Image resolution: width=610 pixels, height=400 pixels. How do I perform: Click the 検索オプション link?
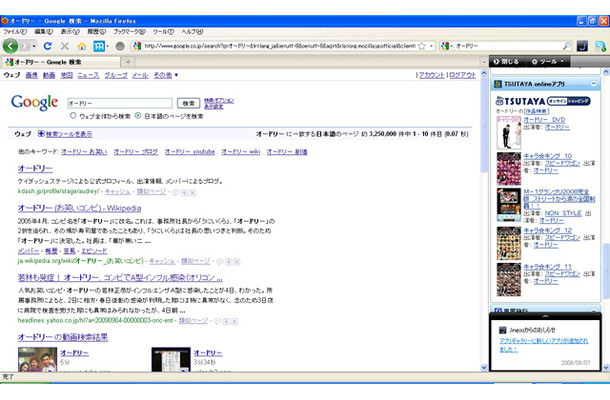coord(219,100)
